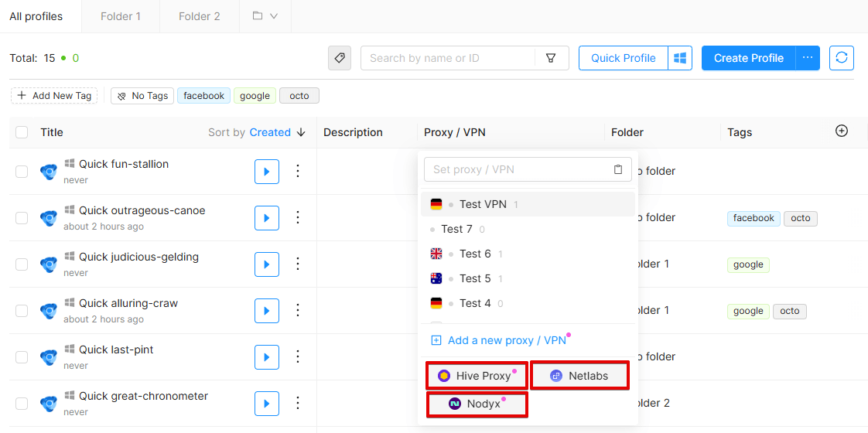This screenshot has width=868, height=433.
Task: Open the three-dot menu next to Create Profile
Action: click(808, 58)
